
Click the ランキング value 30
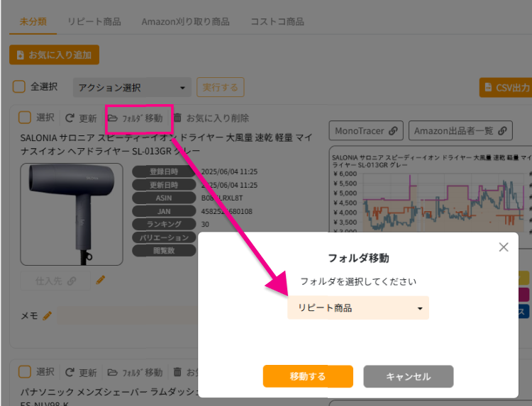(x=205, y=225)
